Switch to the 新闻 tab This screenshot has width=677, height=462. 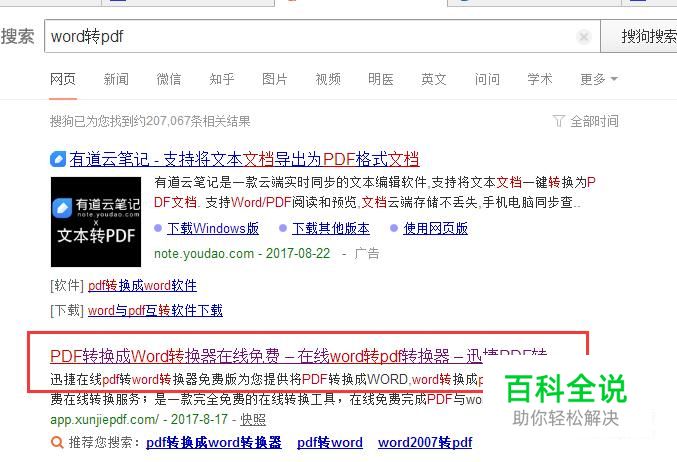pos(116,79)
